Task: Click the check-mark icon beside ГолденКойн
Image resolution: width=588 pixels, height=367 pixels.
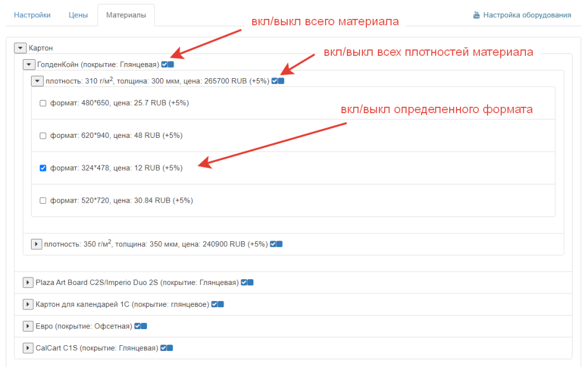Action: tap(165, 64)
